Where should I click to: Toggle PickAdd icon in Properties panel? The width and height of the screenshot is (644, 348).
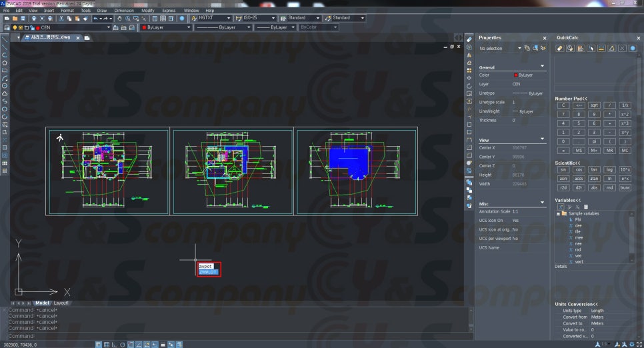527,48
